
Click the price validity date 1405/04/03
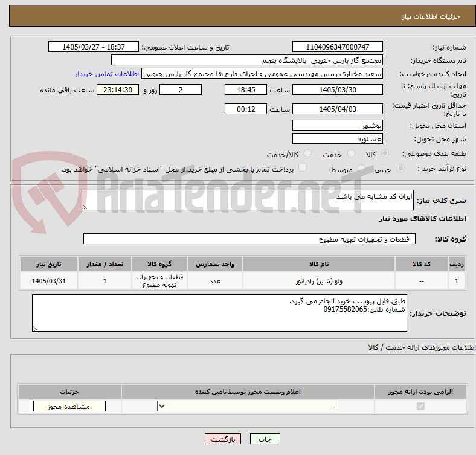pyautogui.click(x=337, y=109)
